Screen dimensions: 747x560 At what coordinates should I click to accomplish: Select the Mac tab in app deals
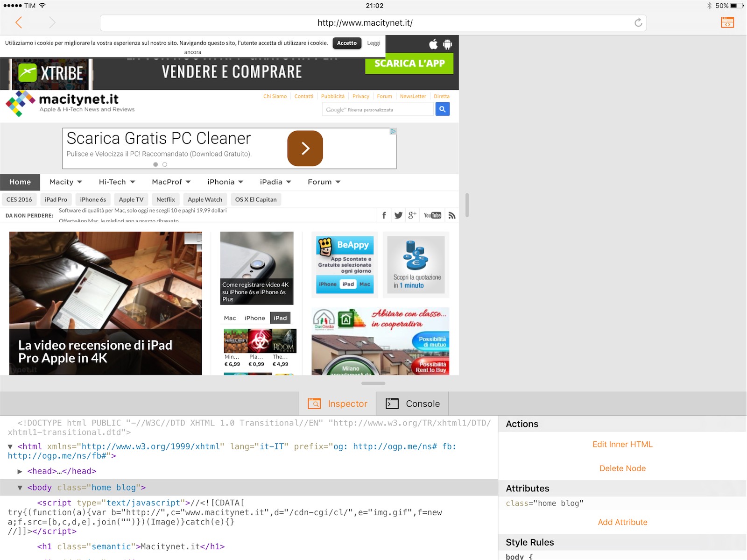pyautogui.click(x=230, y=318)
